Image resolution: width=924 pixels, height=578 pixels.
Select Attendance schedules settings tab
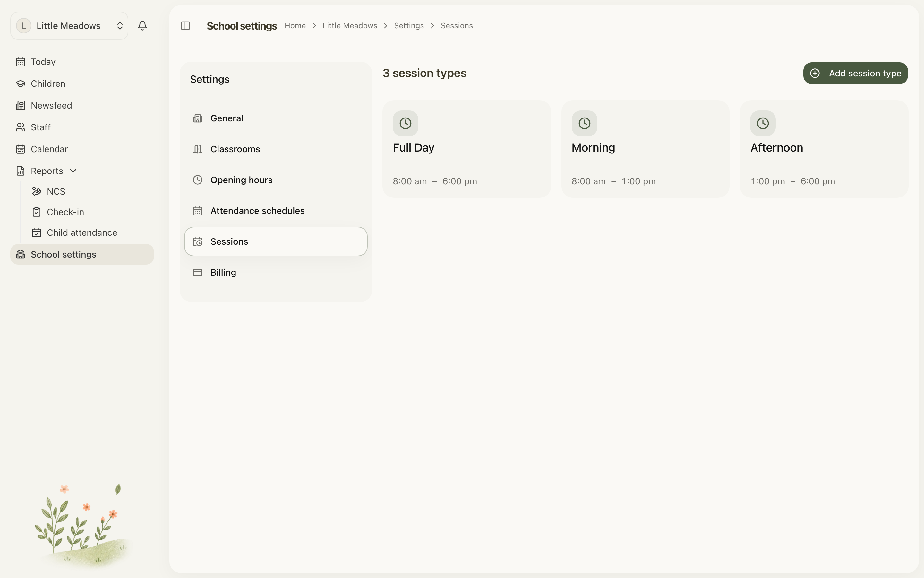276,211
